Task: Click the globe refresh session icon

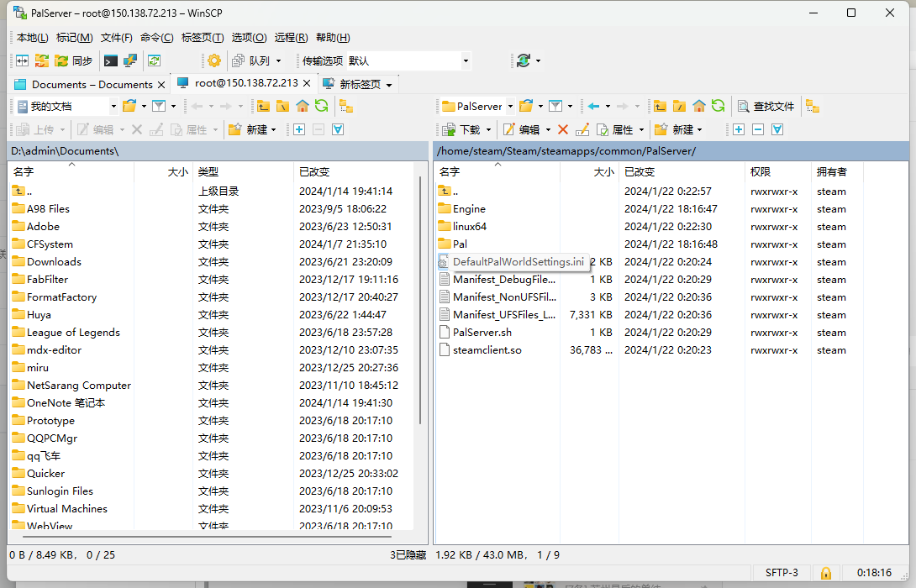Action: click(524, 60)
